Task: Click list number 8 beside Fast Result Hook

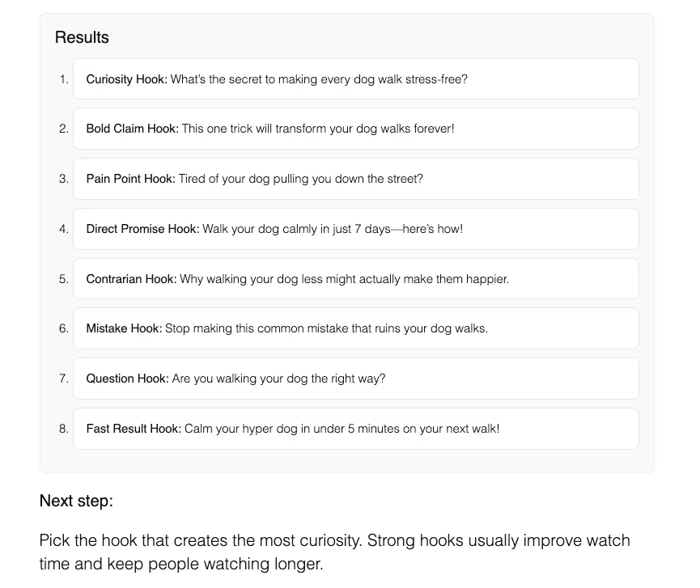Action: point(64,429)
